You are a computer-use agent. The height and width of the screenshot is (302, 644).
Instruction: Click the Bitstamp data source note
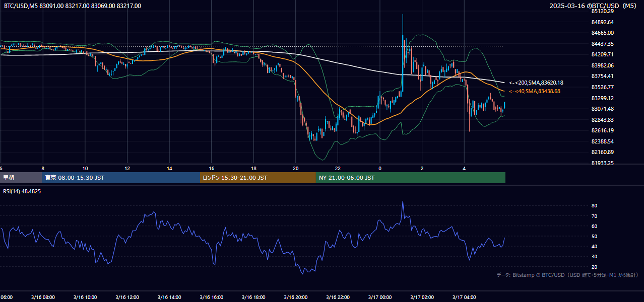pyautogui.click(x=567, y=275)
